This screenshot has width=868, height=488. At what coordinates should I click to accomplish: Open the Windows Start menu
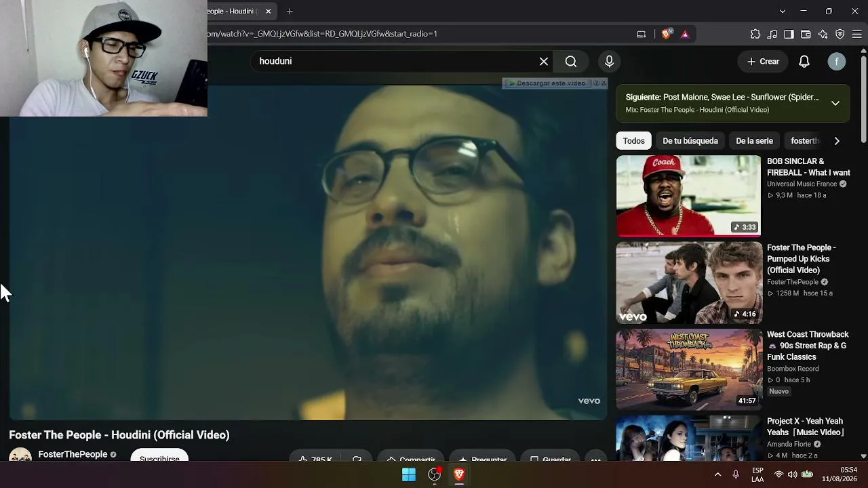(409, 475)
